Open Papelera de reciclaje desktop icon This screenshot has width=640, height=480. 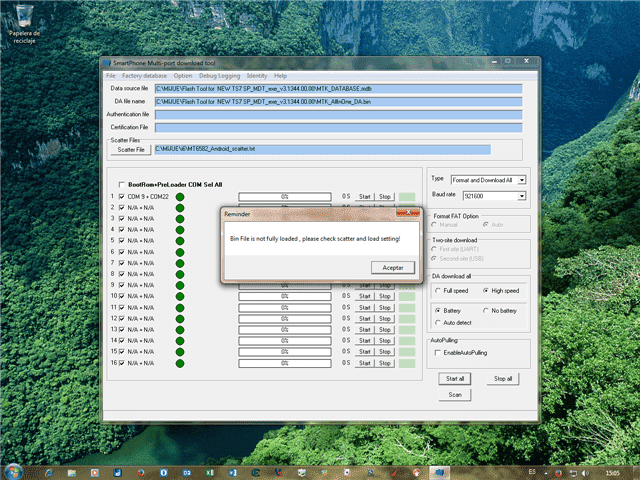(24, 24)
